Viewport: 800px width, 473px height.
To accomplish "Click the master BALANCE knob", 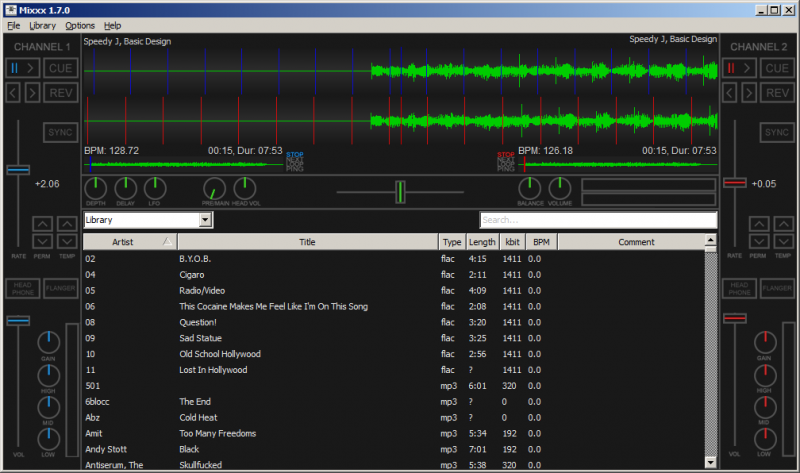I will coord(530,188).
